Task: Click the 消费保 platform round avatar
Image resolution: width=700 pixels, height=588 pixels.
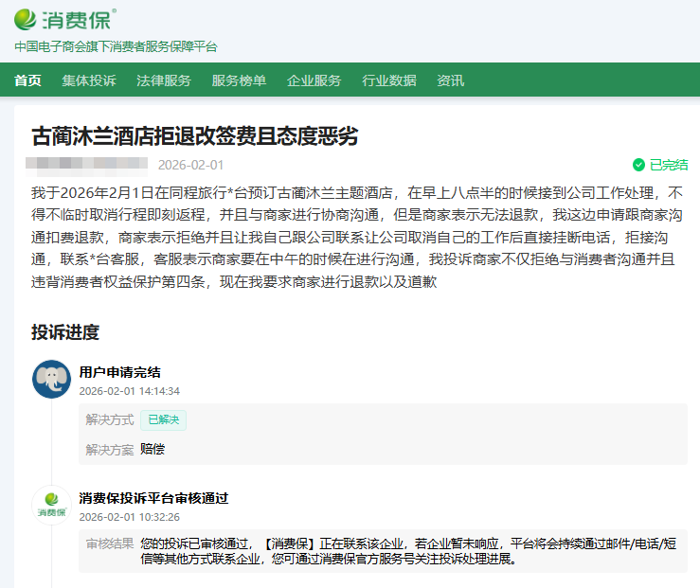Action: coord(51,505)
